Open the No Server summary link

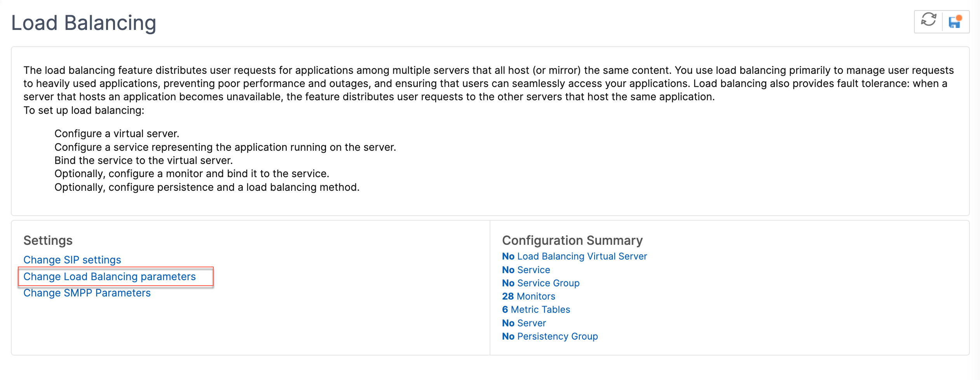[524, 323]
